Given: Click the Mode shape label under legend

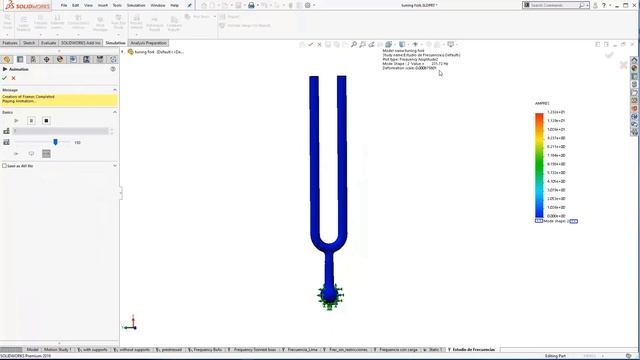Looking at the screenshot, I should pyautogui.click(x=556, y=221).
